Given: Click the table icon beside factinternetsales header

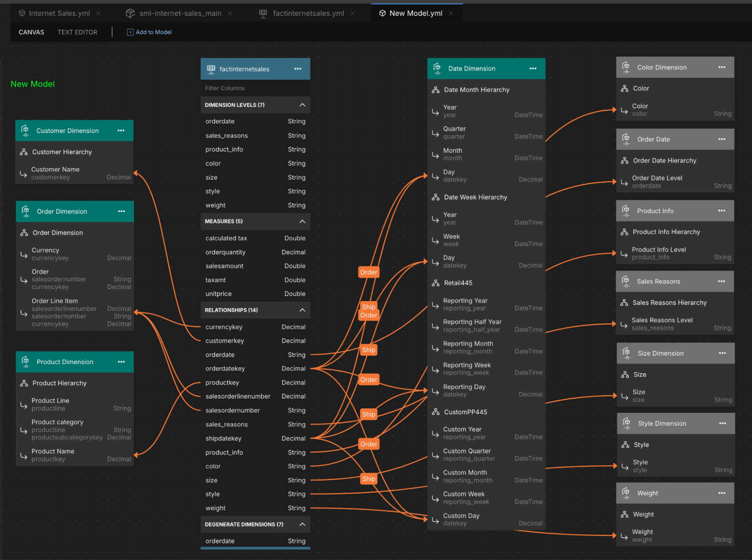Looking at the screenshot, I should 210,69.
